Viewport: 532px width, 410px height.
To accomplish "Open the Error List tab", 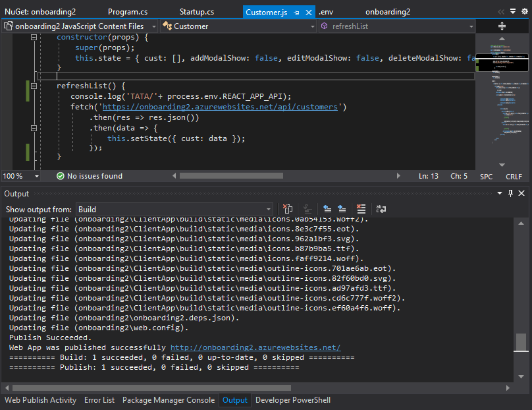I will pos(99,400).
